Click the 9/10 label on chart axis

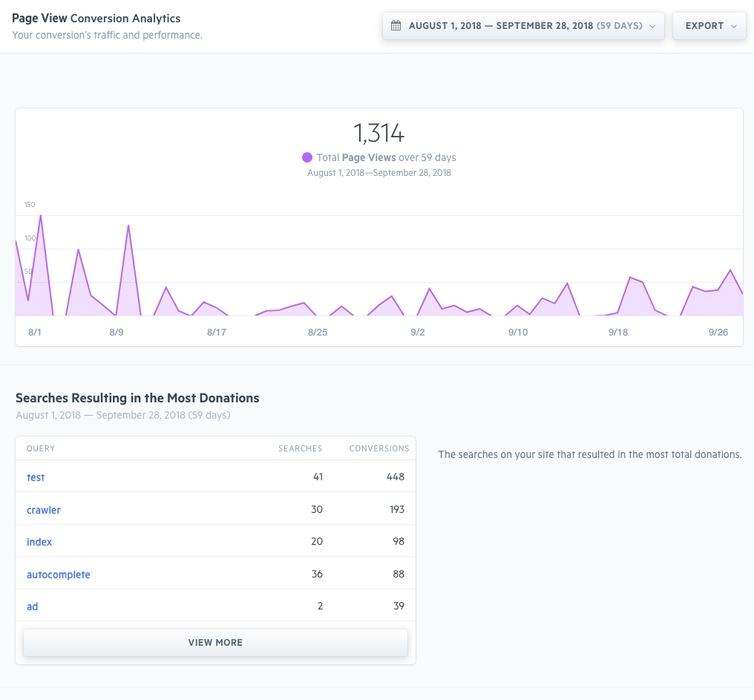(x=518, y=332)
